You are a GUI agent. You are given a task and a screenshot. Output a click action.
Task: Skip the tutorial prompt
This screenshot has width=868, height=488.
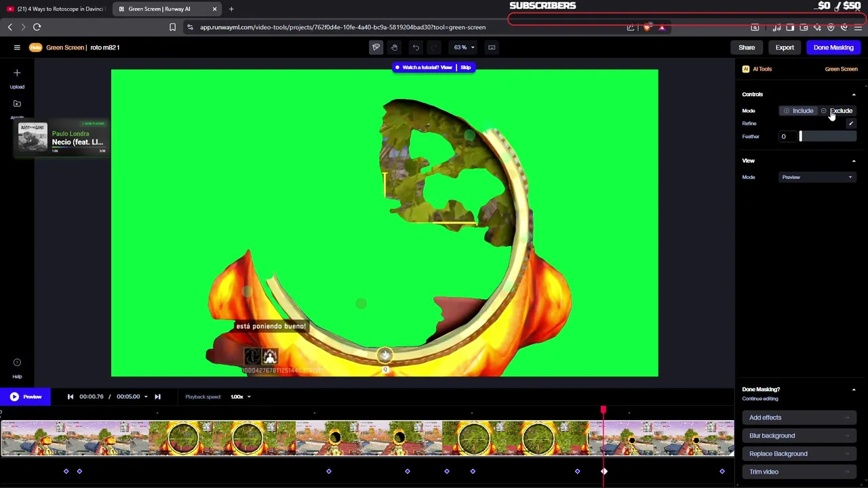pos(465,68)
